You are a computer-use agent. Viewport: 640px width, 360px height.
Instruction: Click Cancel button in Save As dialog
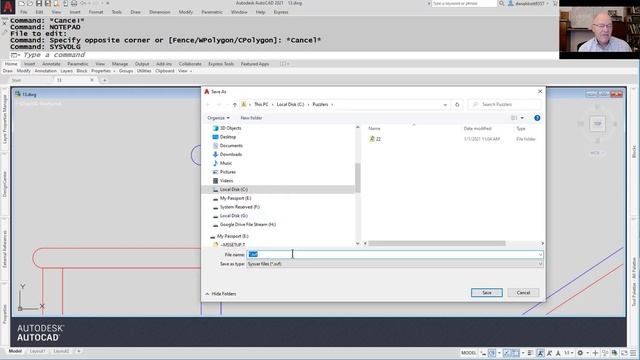(x=523, y=293)
